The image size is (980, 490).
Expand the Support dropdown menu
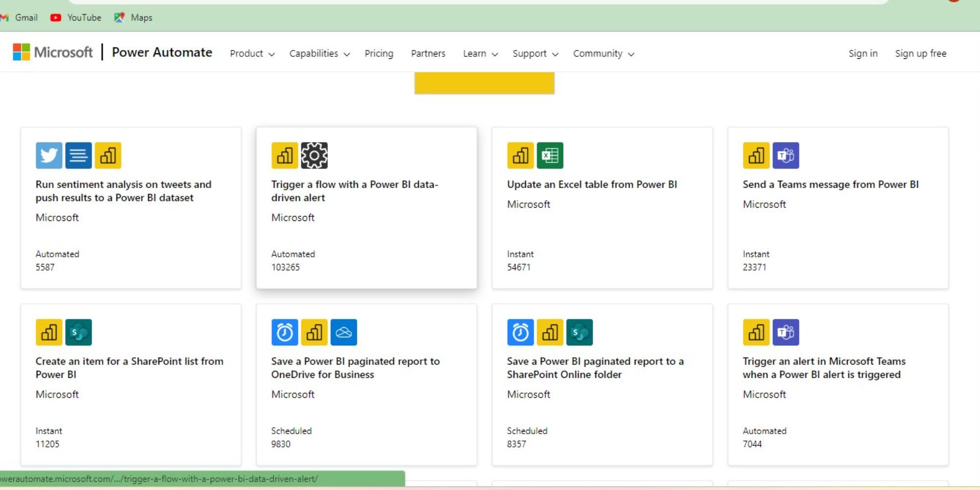(x=535, y=53)
